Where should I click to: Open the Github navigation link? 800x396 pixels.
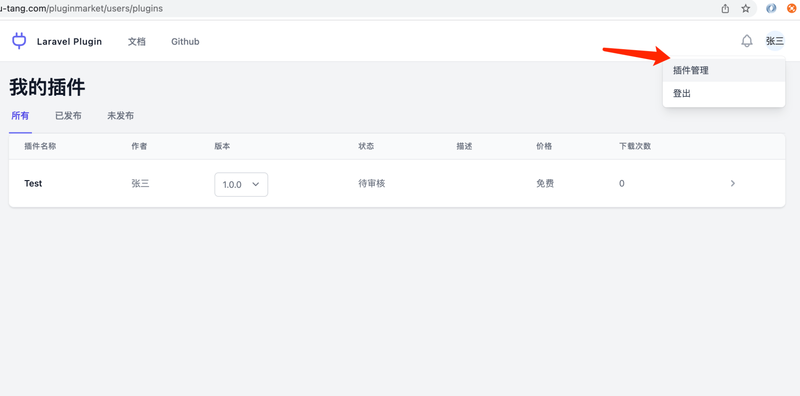pos(185,41)
